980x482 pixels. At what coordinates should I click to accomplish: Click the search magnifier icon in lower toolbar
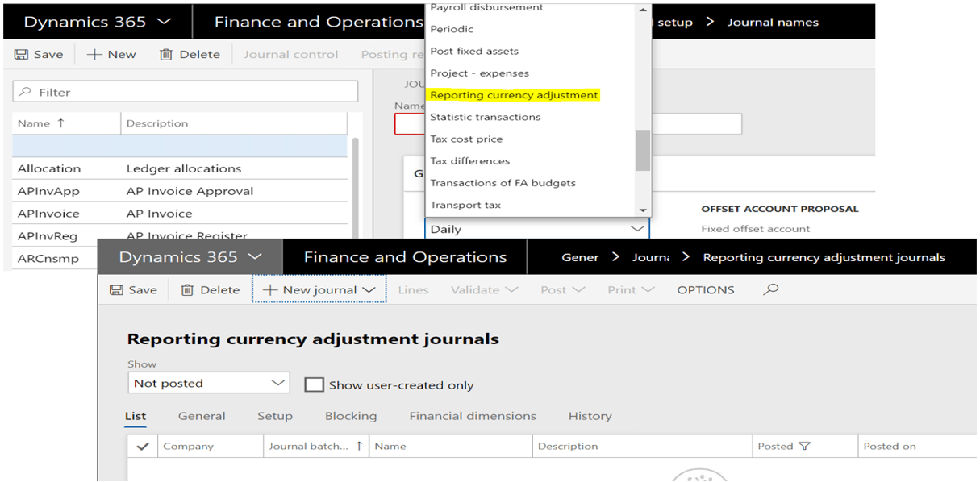(771, 289)
